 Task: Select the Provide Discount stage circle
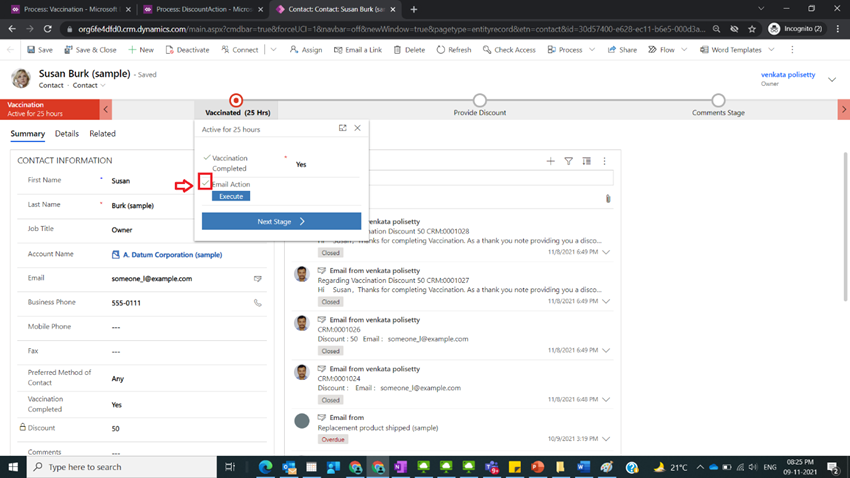pos(479,100)
